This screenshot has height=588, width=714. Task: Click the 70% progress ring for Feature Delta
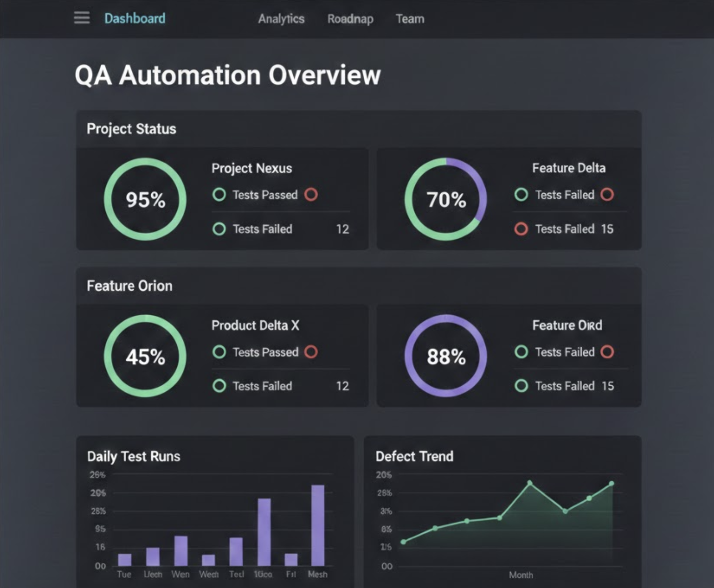446,199
